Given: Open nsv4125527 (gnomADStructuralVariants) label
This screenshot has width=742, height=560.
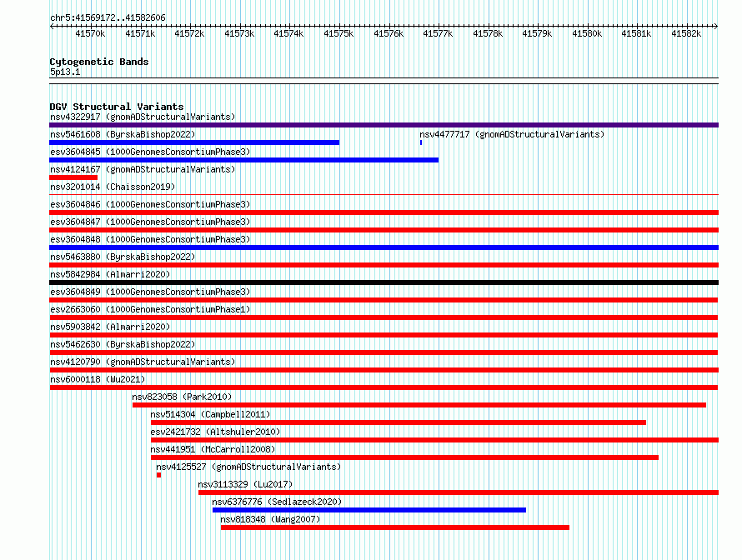Looking at the screenshot, I should pyautogui.click(x=248, y=467).
